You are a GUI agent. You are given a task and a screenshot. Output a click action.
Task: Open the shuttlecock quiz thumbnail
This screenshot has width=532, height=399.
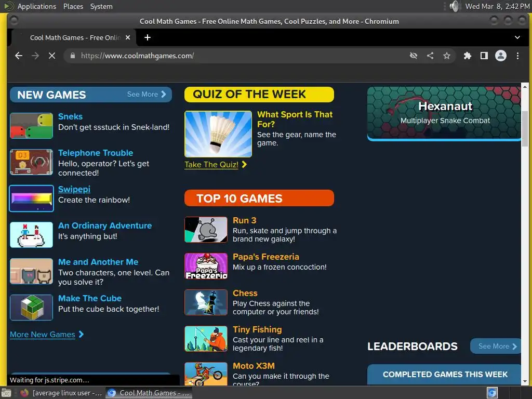pos(218,134)
